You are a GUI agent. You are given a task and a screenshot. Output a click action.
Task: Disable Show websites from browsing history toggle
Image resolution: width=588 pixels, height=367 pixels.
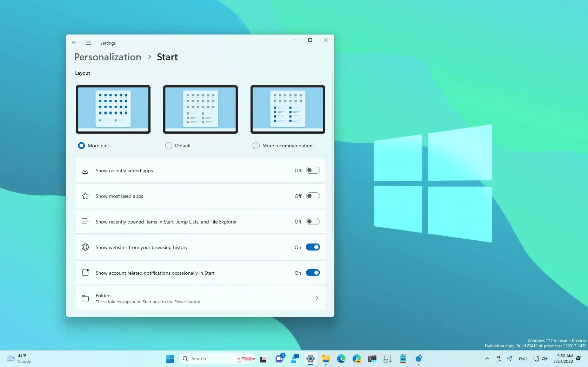313,247
